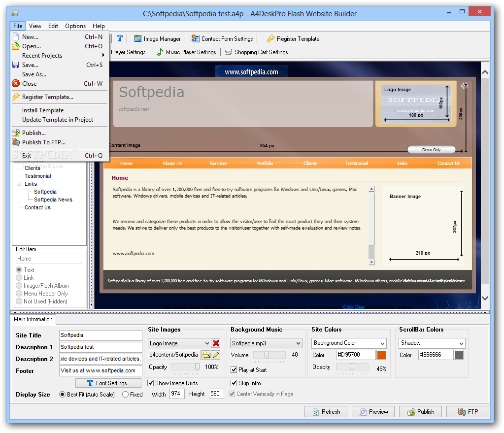This screenshot has height=433, width=504.
Task: Click the Save floppy disk icon
Action: (x=15, y=65)
